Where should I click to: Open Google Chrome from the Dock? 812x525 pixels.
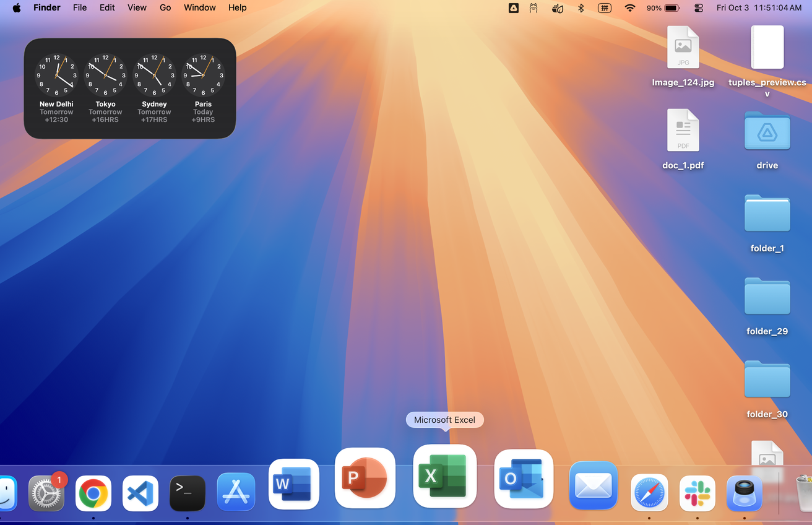coord(93,493)
